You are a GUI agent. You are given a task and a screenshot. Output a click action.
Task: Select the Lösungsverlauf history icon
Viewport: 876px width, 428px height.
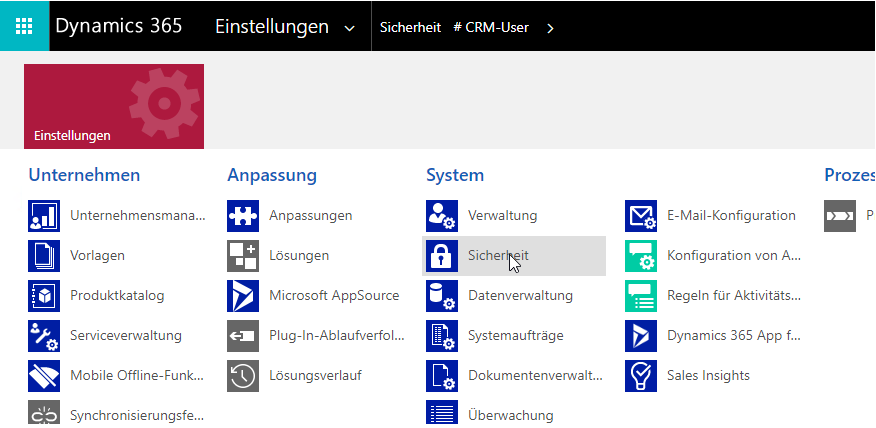pos(243,376)
